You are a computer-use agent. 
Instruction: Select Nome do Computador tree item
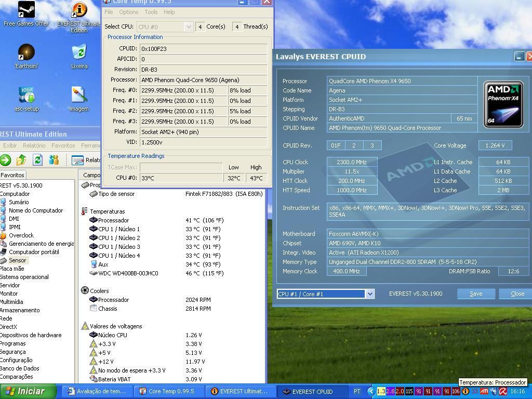click(36, 210)
